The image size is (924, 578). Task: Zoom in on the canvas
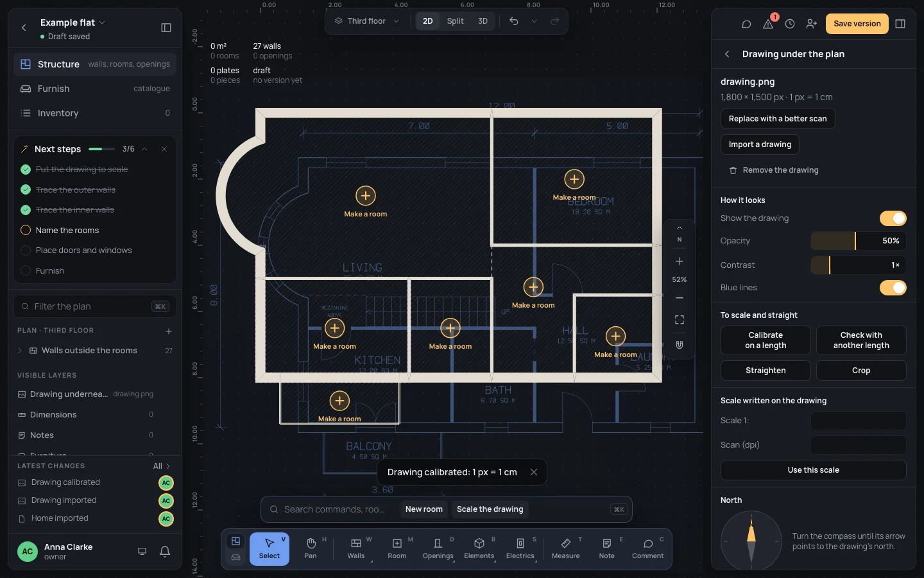tap(680, 261)
